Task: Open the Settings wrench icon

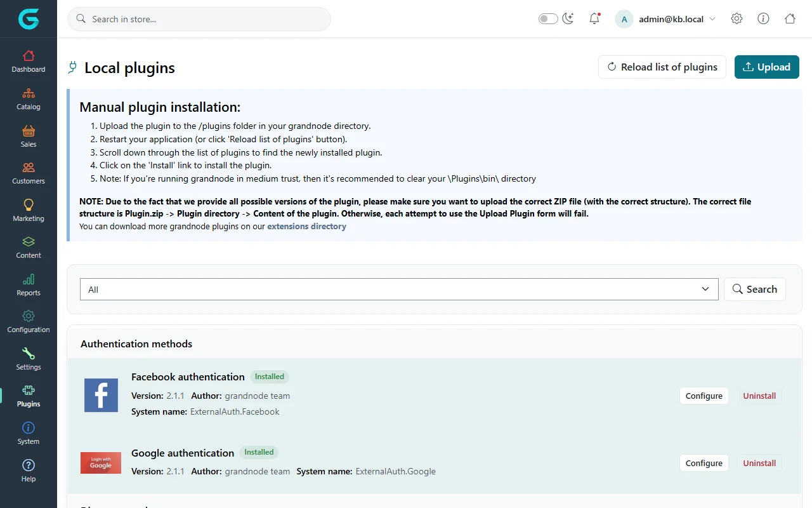Action: coord(29,354)
